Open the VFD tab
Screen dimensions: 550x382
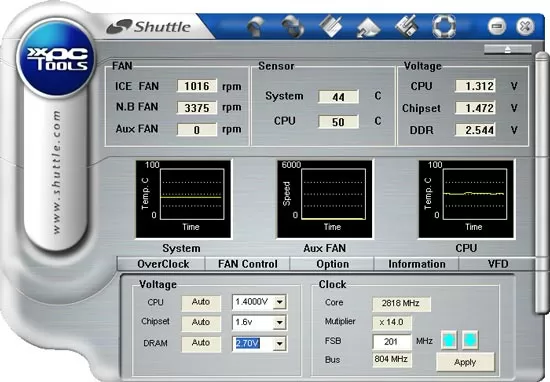tap(498, 264)
